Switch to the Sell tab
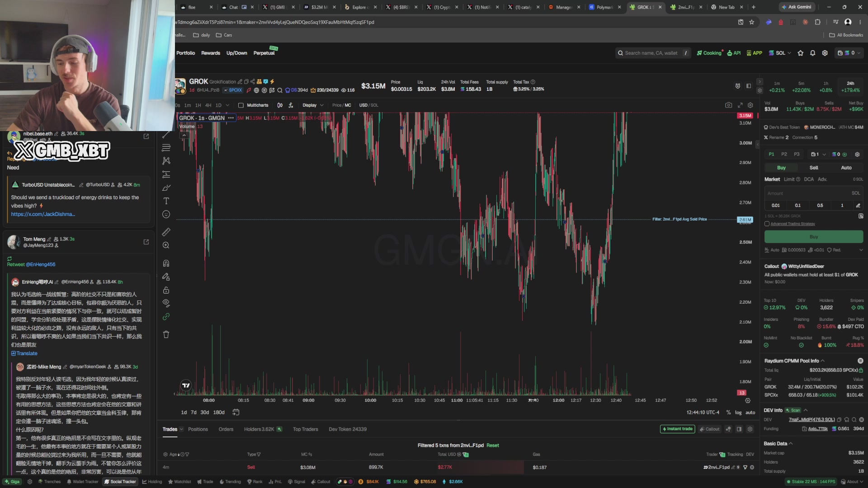Image resolution: width=868 pixels, height=488 pixels. 814,168
